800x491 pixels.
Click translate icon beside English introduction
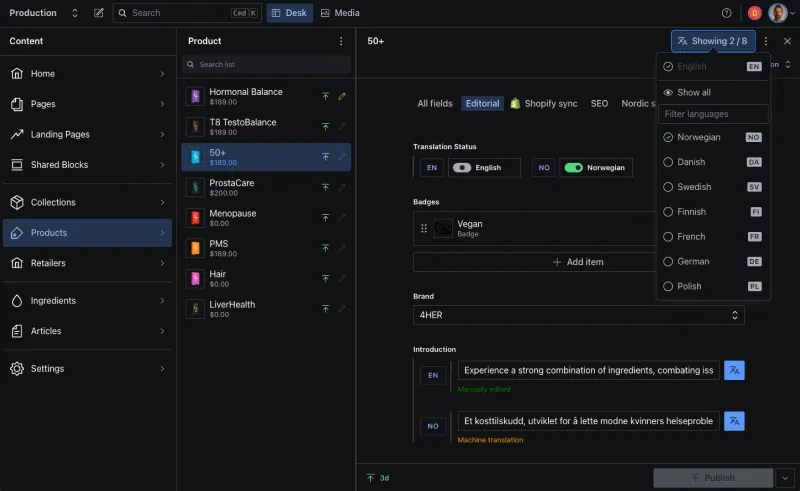point(734,370)
